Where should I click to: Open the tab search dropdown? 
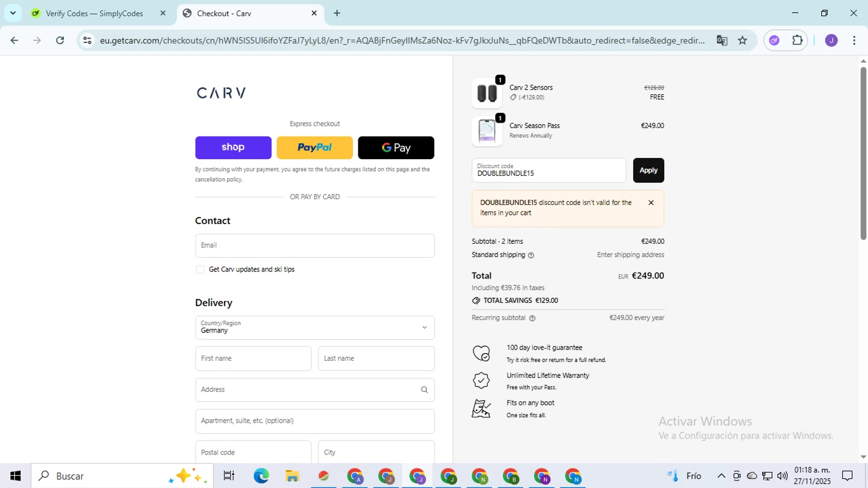(x=13, y=13)
